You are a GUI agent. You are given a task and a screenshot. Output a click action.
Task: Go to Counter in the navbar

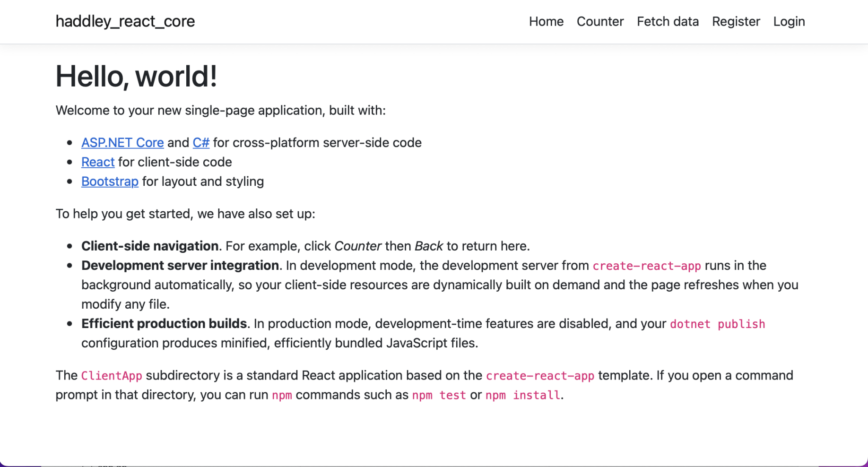pyautogui.click(x=600, y=21)
